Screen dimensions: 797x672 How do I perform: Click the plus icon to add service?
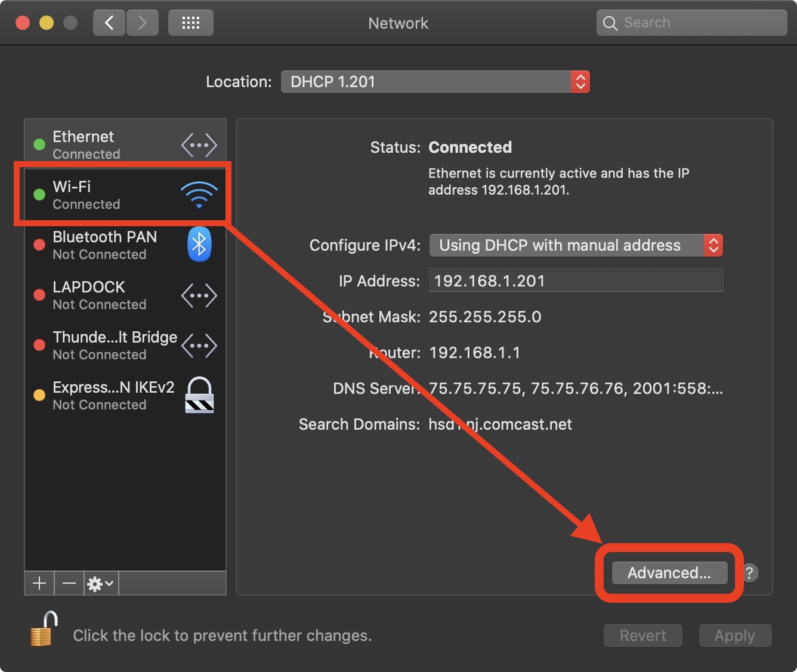pyautogui.click(x=39, y=583)
